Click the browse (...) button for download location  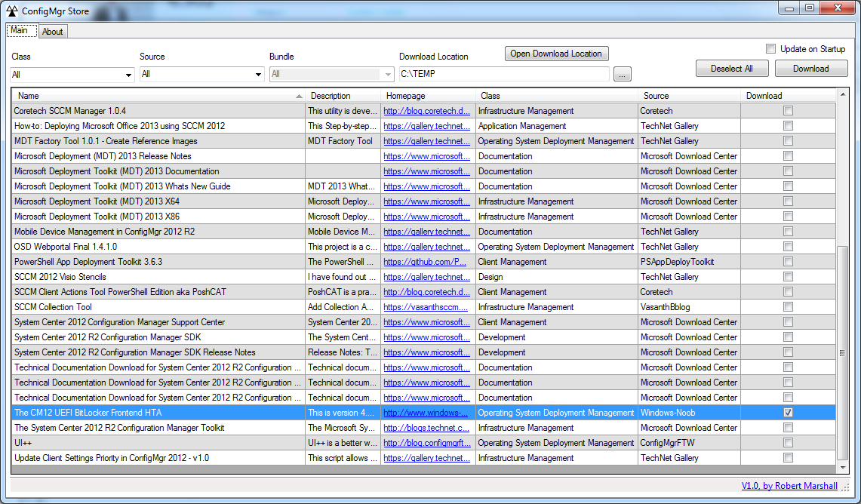pyautogui.click(x=622, y=74)
